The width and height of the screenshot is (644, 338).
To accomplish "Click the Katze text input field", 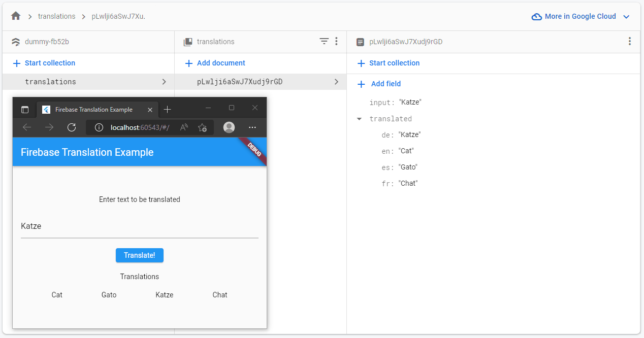I will pyautogui.click(x=140, y=226).
